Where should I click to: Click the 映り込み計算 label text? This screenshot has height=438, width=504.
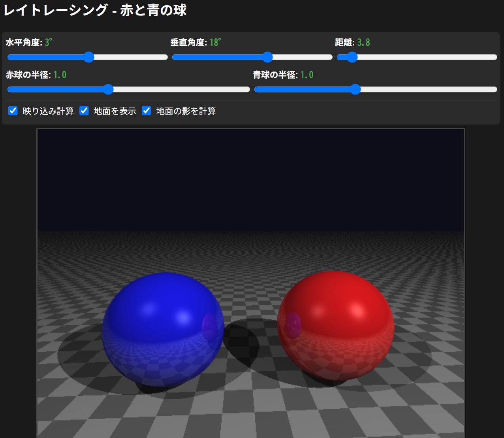(48, 111)
